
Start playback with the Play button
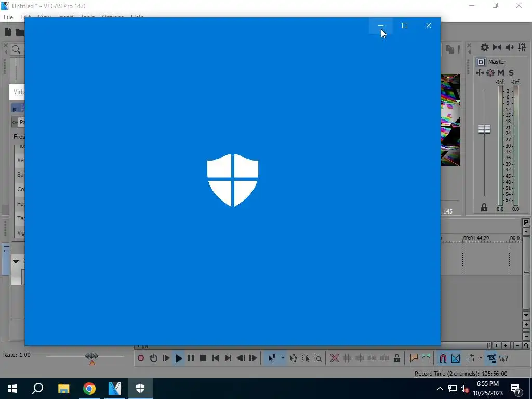[179, 358]
